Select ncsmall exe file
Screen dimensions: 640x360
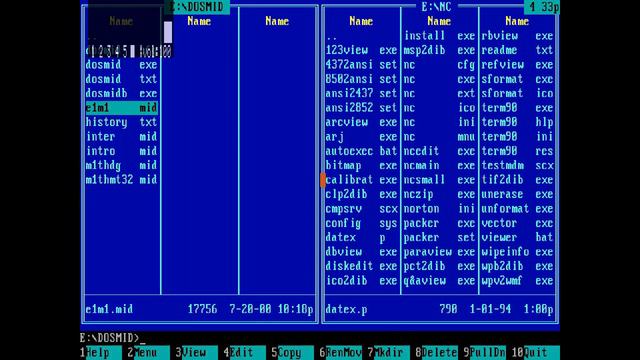point(440,180)
